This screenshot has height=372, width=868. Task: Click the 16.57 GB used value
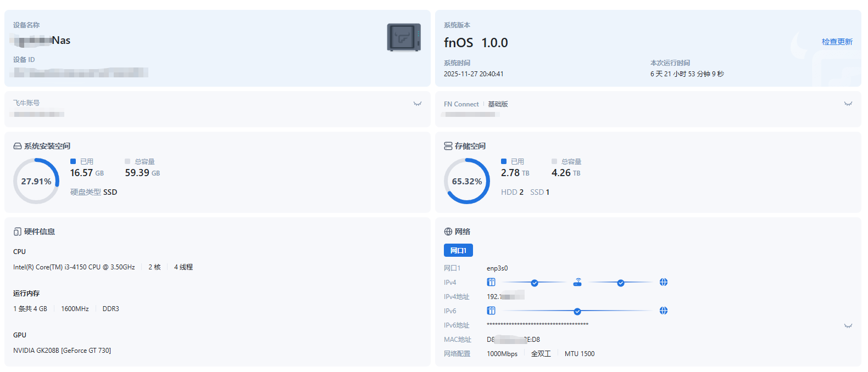pos(87,173)
